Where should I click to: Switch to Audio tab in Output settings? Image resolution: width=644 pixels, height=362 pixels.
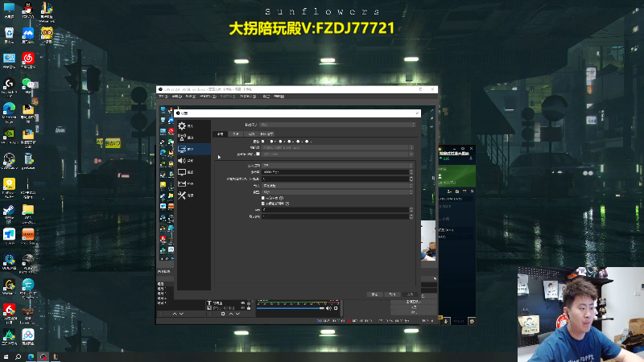tap(251, 134)
